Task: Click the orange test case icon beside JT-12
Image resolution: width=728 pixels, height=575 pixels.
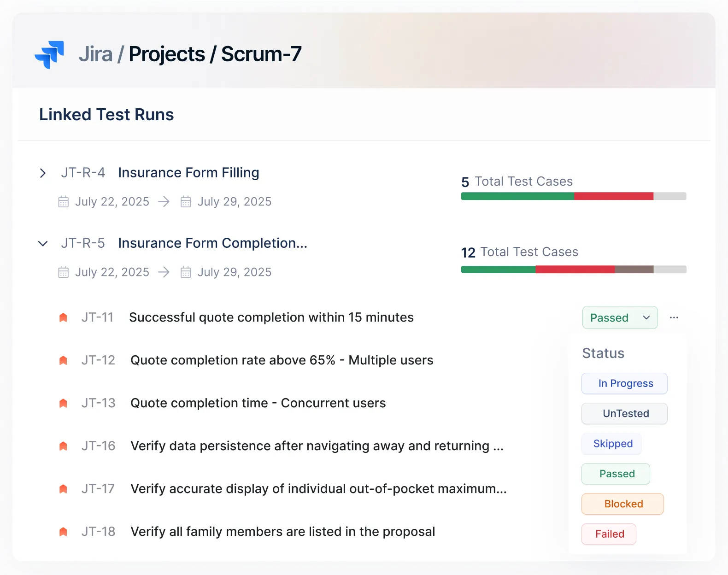Action: [64, 360]
